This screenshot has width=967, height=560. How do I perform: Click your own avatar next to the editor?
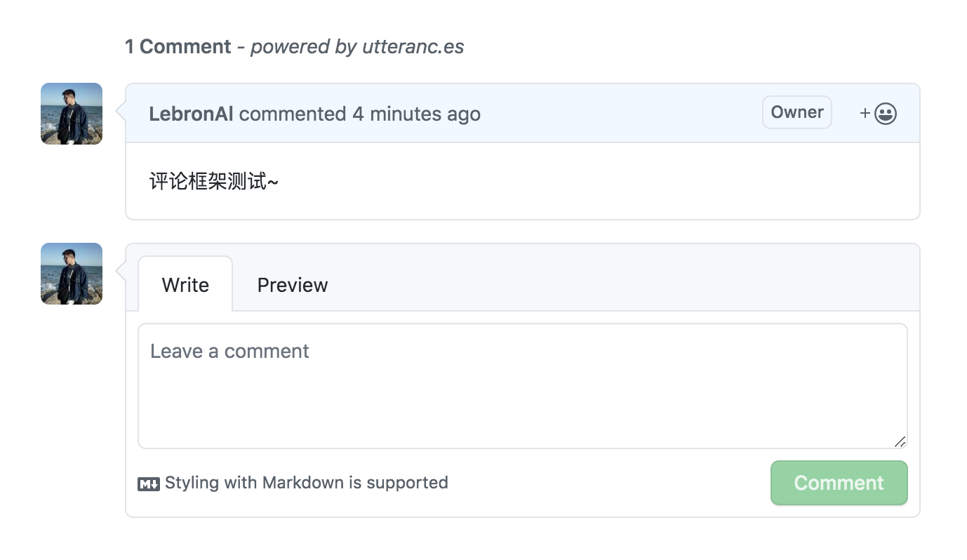71,274
